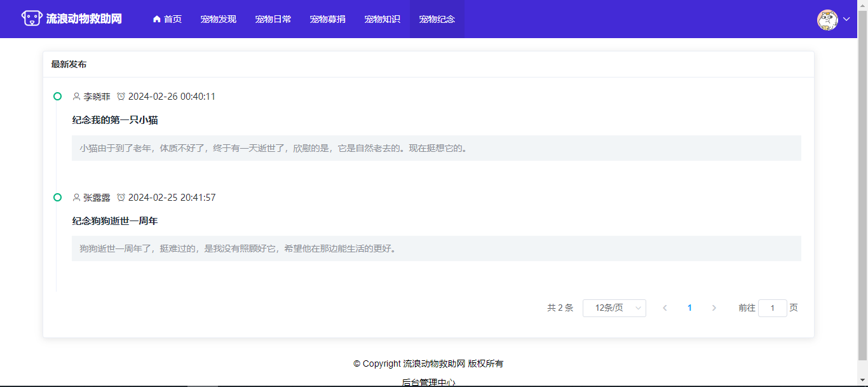Click the home icon beside 首页
This screenshot has height=387, width=868.
pos(157,19)
